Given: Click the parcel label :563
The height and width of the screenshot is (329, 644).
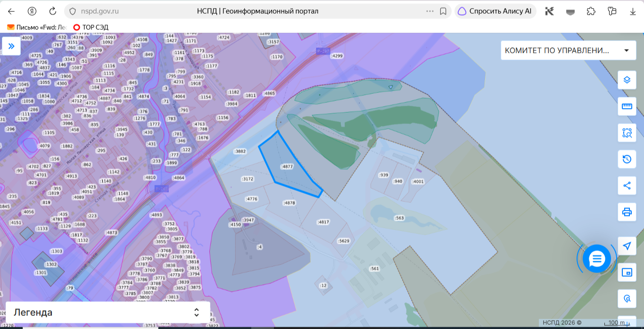Looking at the screenshot, I should point(399,218).
